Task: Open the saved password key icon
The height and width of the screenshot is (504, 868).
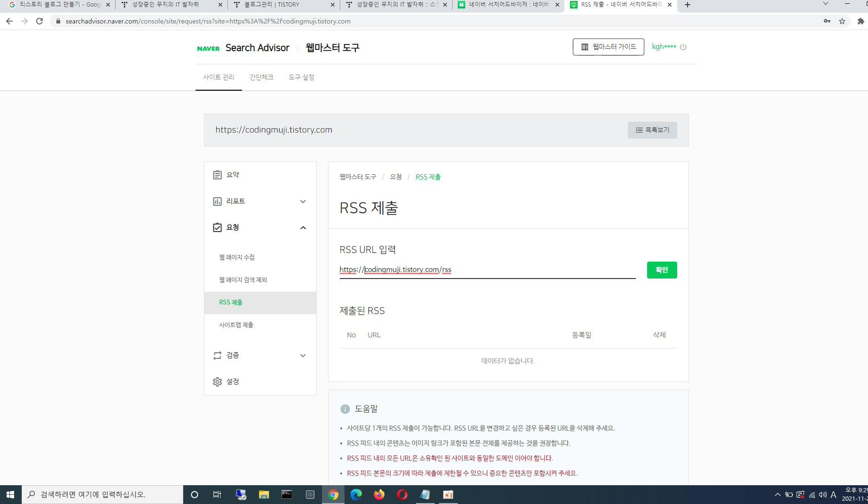Action: [827, 21]
